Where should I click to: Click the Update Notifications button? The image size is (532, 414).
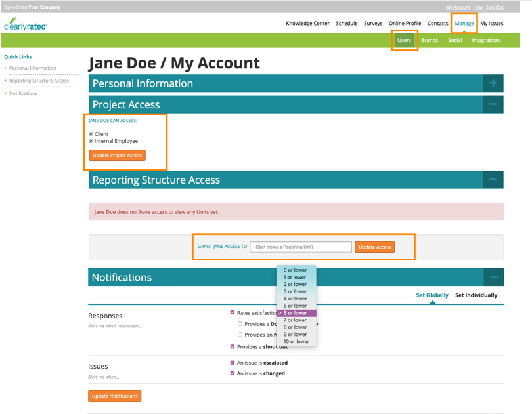116,396
